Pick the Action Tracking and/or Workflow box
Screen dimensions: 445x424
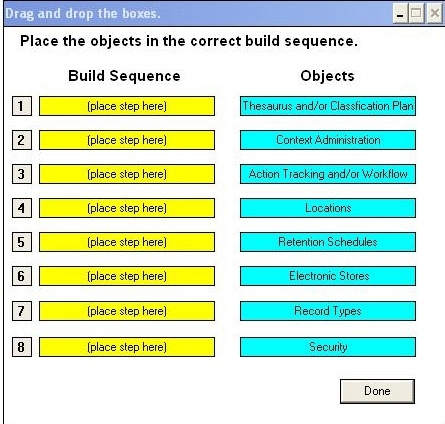pos(328,174)
